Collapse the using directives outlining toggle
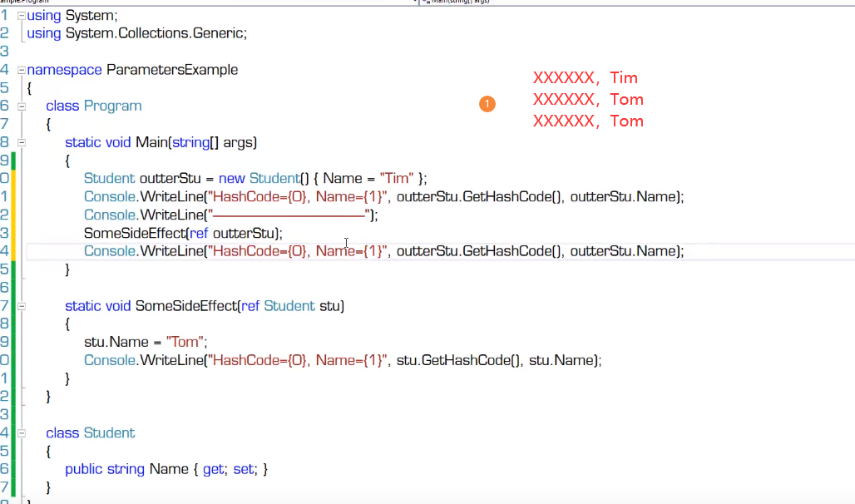The width and height of the screenshot is (855, 504). (22, 16)
